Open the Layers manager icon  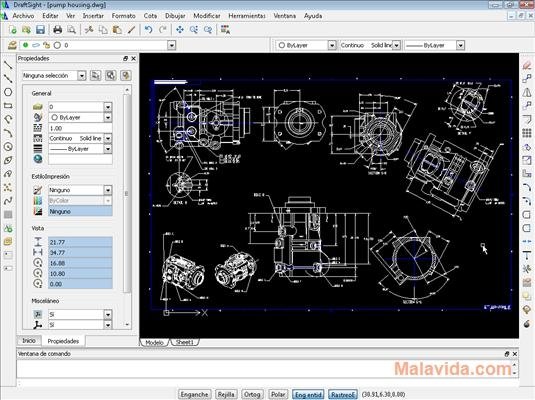click(x=12, y=45)
